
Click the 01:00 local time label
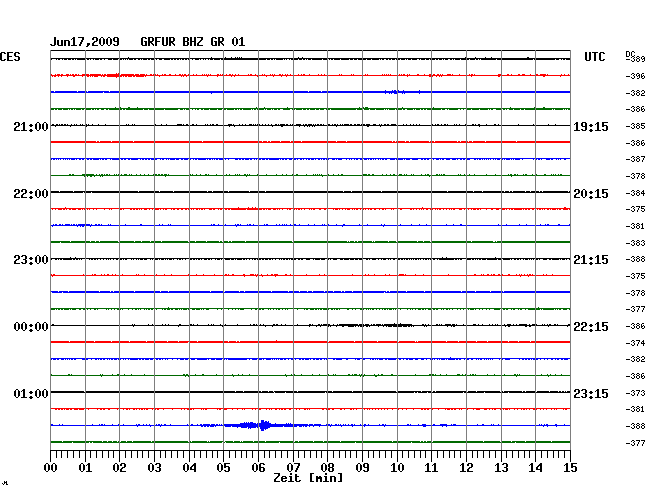(31, 393)
